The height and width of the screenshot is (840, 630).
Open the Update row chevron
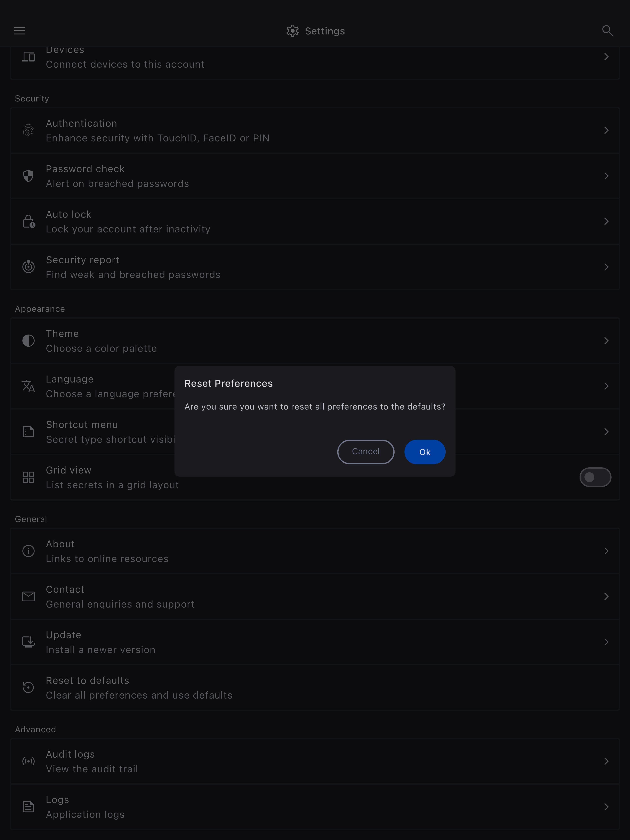coord(606,642)
